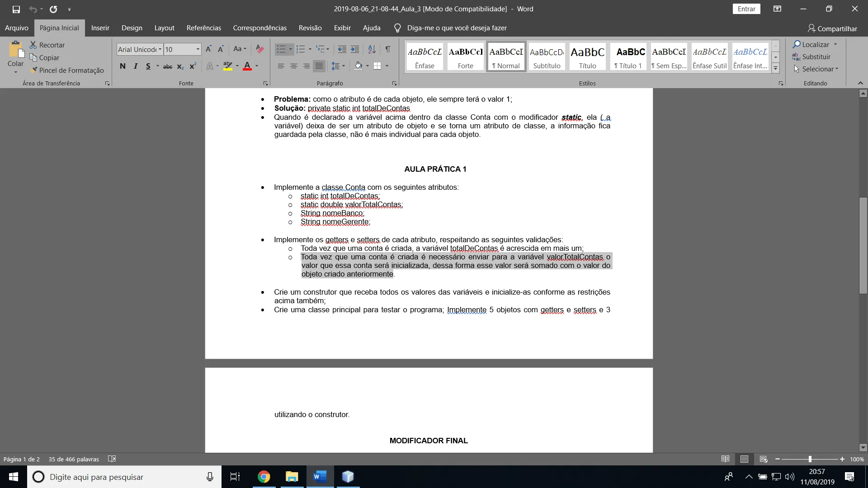This screenshot has height=488, width=868.
Task: Click the Strikethrough abc icon
Action: coord(167,66)
